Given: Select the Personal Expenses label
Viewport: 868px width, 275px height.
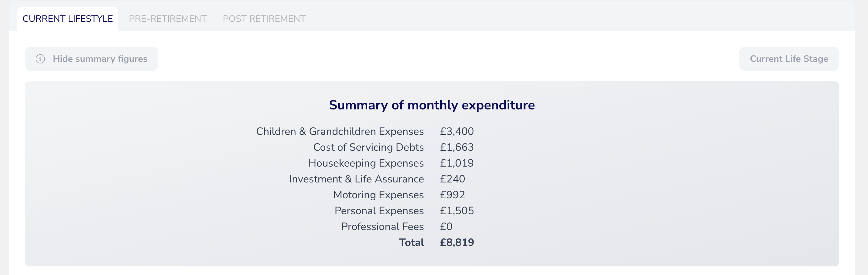Looking at the screenshot, I should [379, 211].
